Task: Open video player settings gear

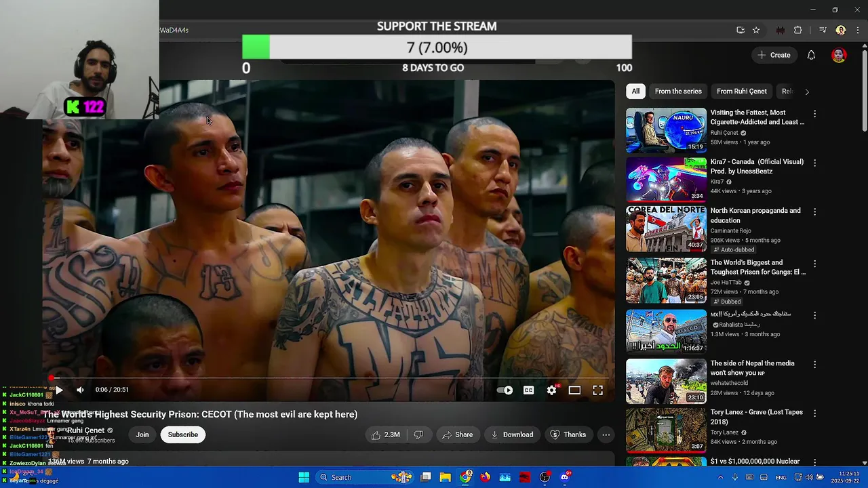Action: click(552, 390)
